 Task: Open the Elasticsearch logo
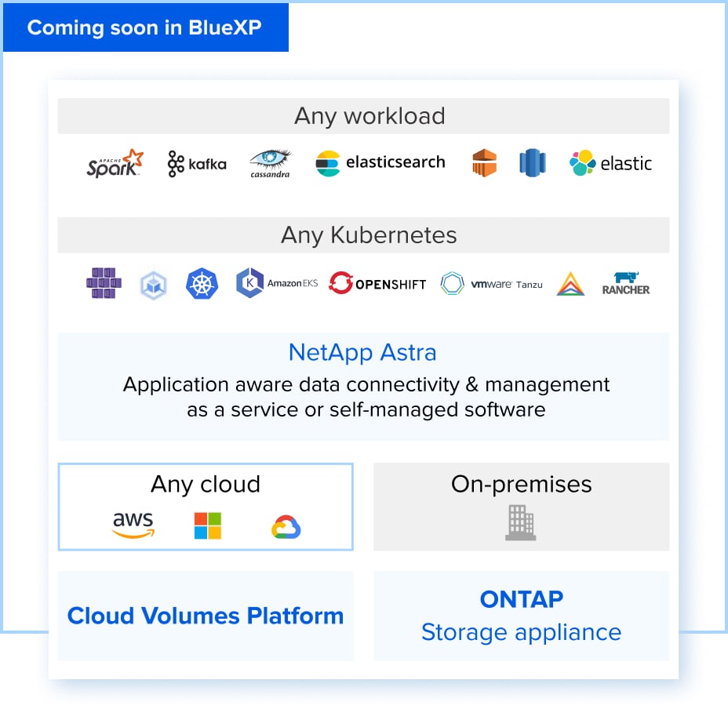[380, 163]
